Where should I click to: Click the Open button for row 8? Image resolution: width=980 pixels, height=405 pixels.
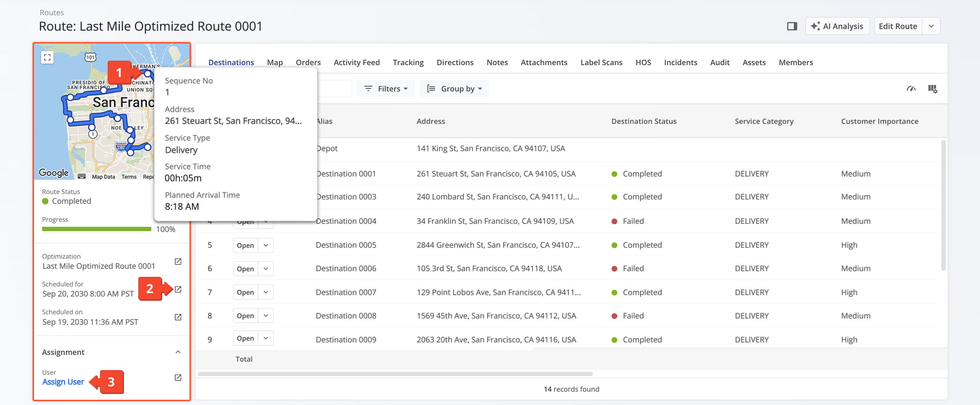(x=245, y=316)
